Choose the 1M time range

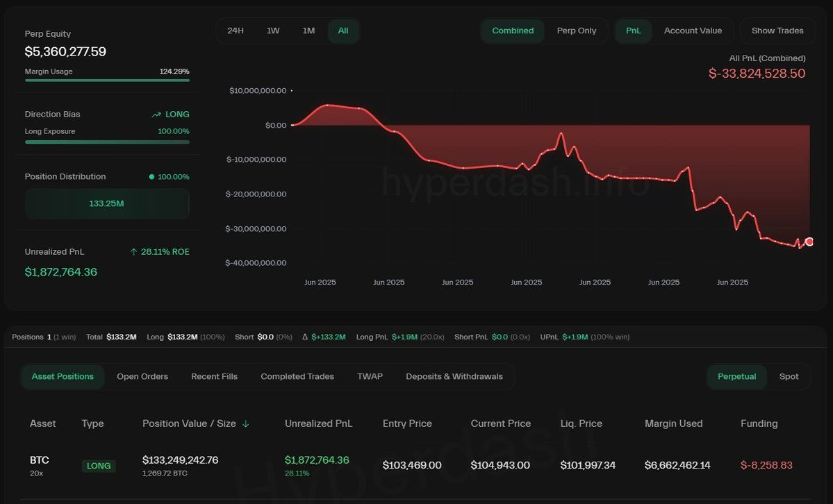point(308,31)
